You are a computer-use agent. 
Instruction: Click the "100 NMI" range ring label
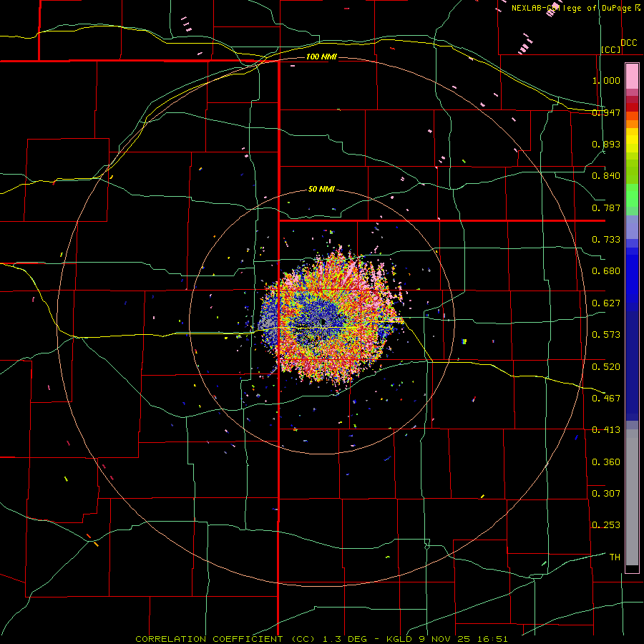tap(321, 57)
